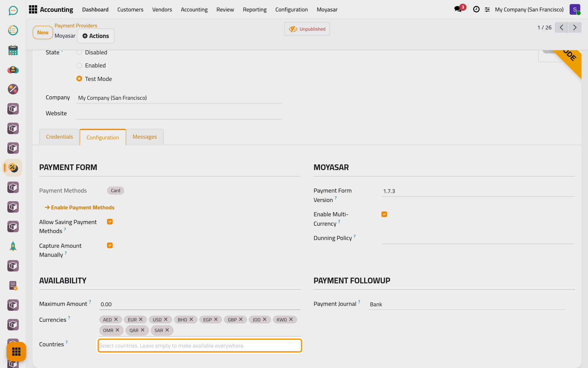Go back to Payment Providers breadcrumb
The height and width of the screenshot is (368, 588).
coord(76,26)
